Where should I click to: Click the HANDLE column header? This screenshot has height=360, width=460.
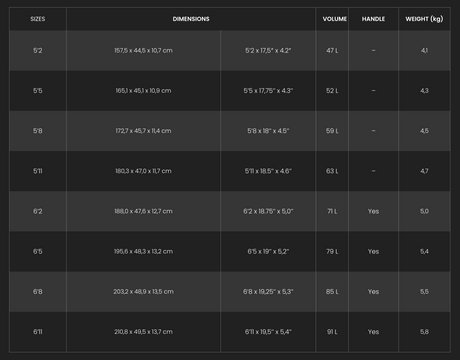coord(373,19)
